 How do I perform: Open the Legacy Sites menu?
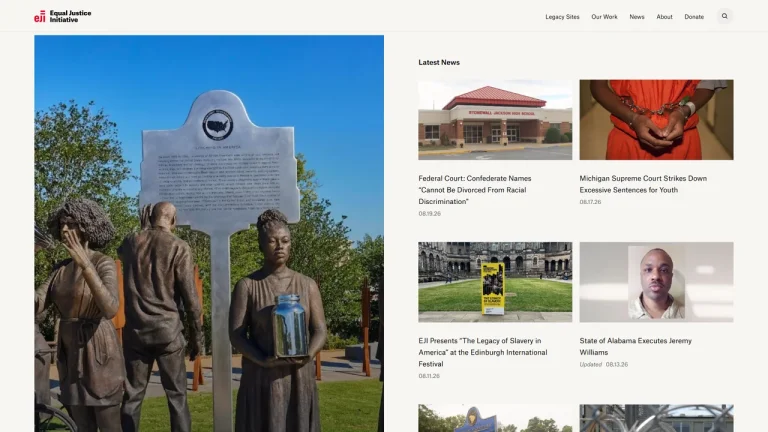point(562,17)
